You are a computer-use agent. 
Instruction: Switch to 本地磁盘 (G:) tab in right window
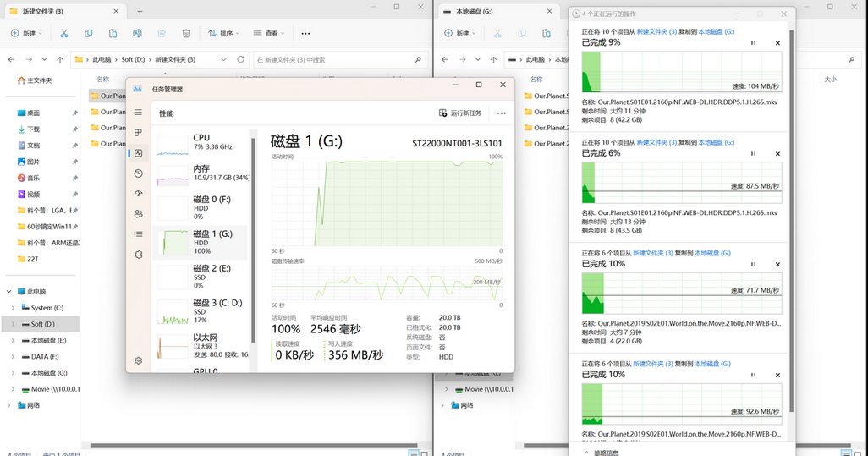498,11
